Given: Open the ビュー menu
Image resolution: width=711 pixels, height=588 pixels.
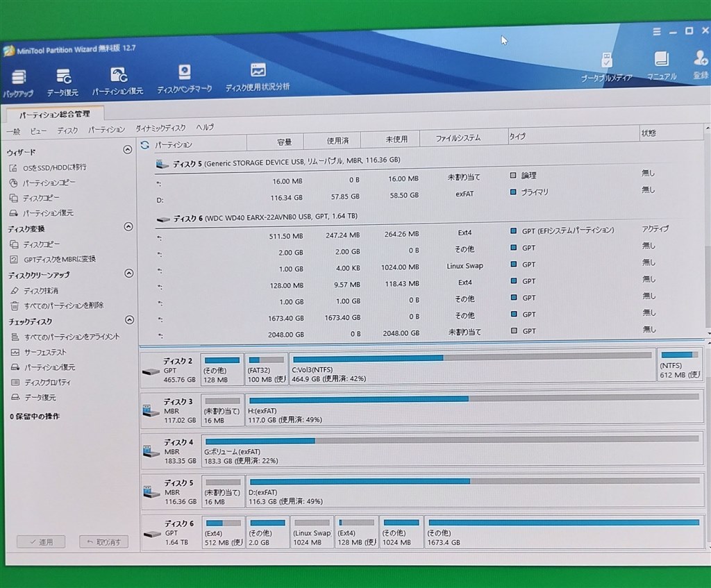Looking at the screenshot, I should coord(38,131).
